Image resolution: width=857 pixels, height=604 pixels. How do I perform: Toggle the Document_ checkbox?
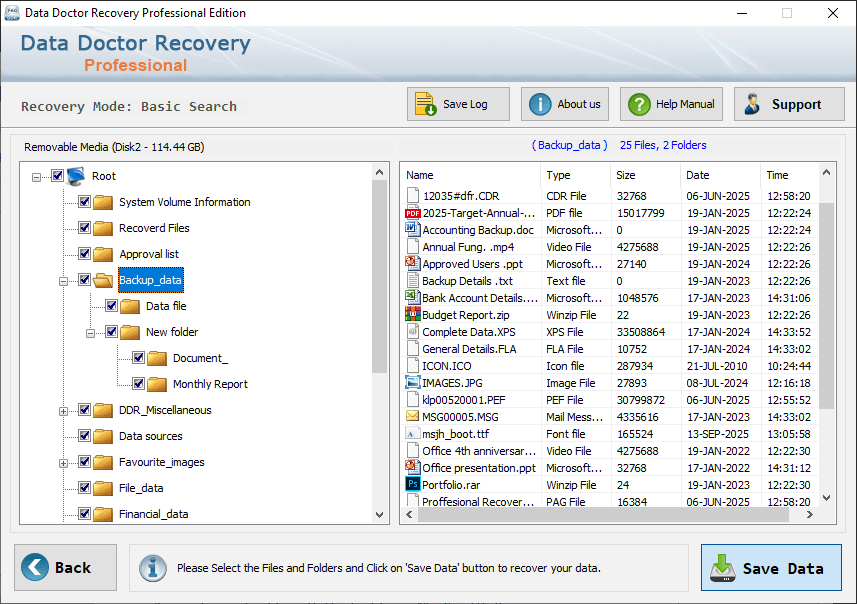(x=138, y=357)
